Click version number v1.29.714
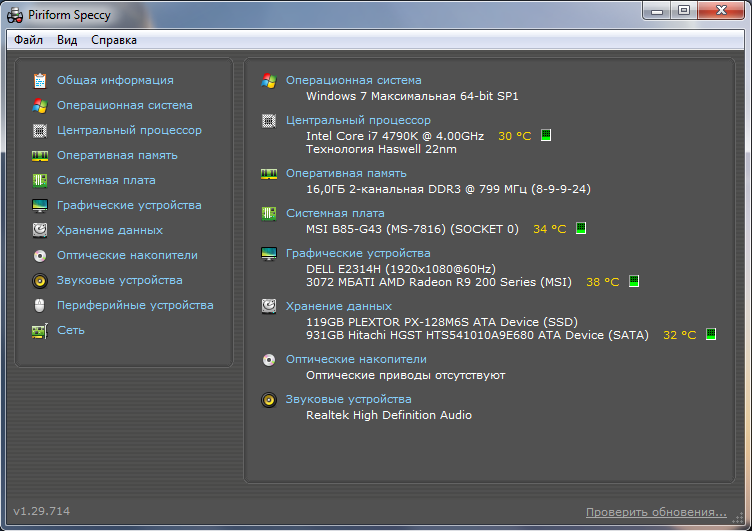Screen dimensions: 752x531 pos(42,511)
